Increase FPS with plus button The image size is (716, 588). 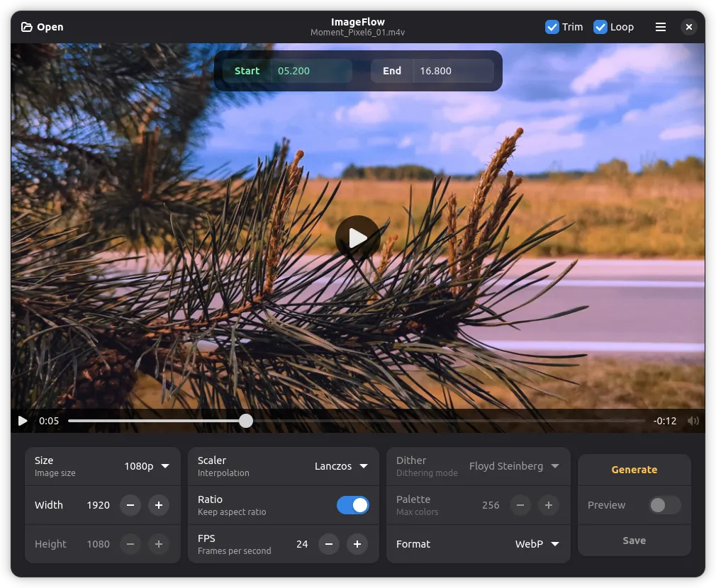coord(357,544)
